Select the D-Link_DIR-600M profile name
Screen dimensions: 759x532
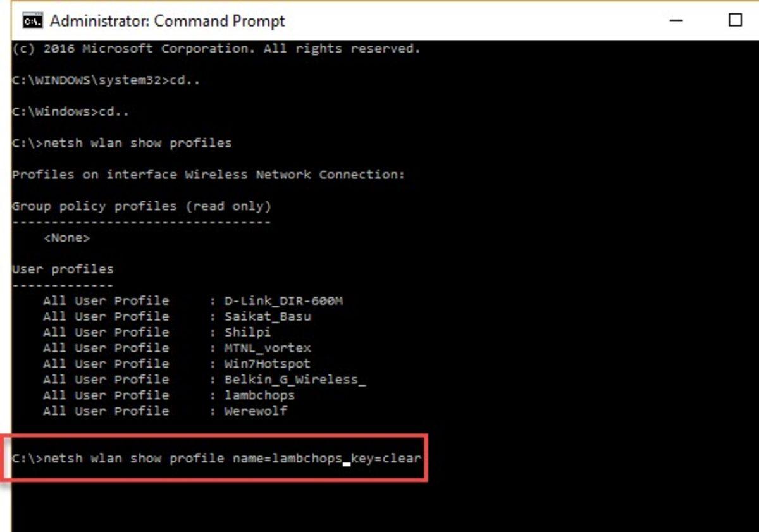(284, 300)
